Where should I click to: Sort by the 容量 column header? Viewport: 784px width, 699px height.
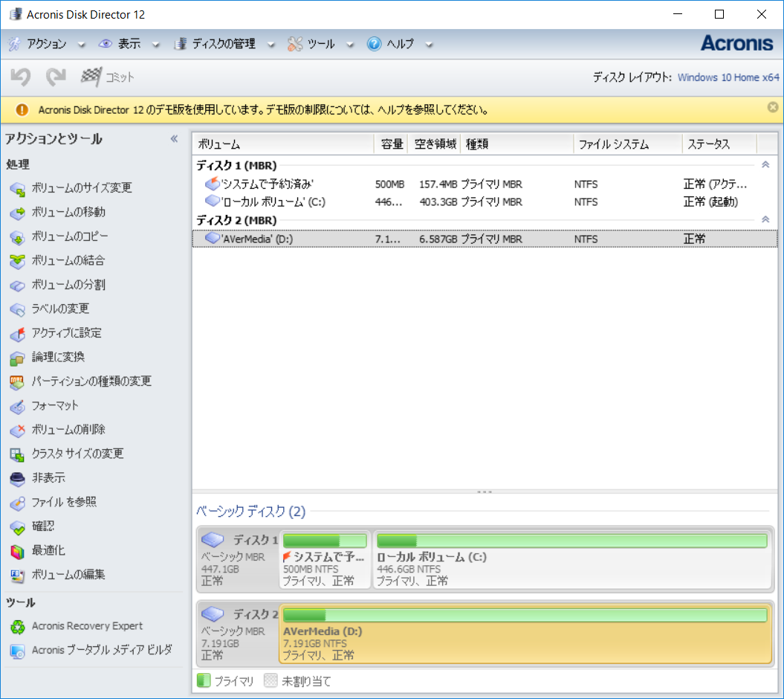[x=391, y=144]
